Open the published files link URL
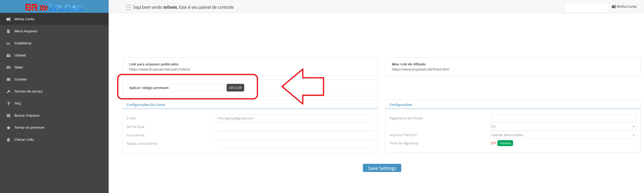 coord(160,69)
